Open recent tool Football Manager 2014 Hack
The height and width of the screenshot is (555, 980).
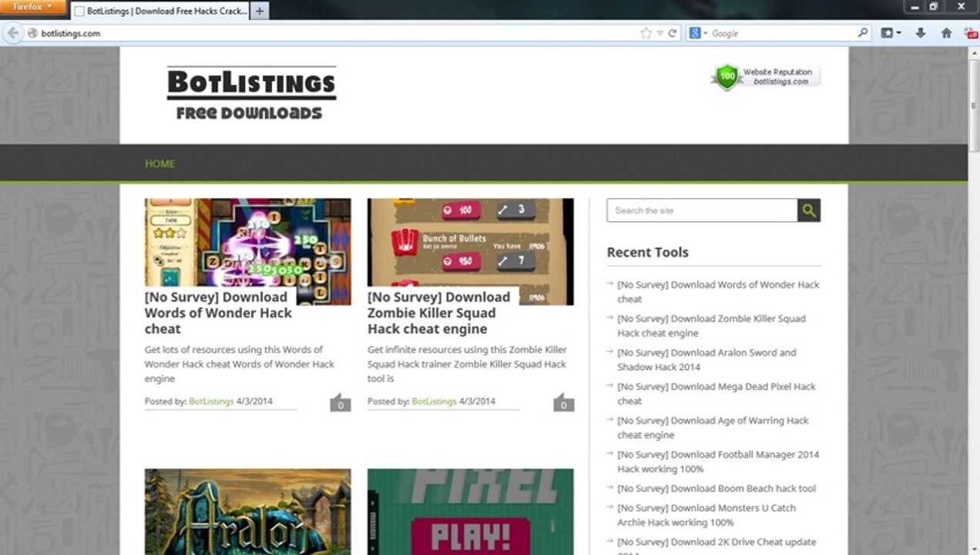tap(718, 461)
